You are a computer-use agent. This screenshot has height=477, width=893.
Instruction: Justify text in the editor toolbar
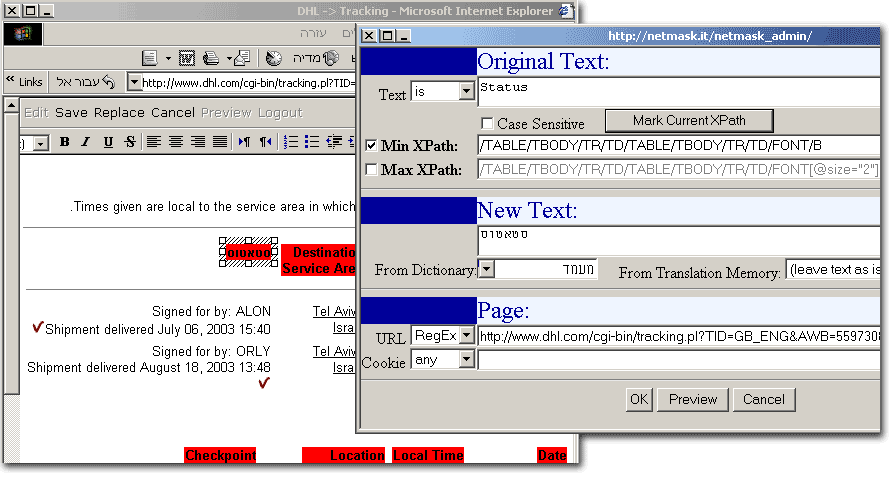[220, 142]
